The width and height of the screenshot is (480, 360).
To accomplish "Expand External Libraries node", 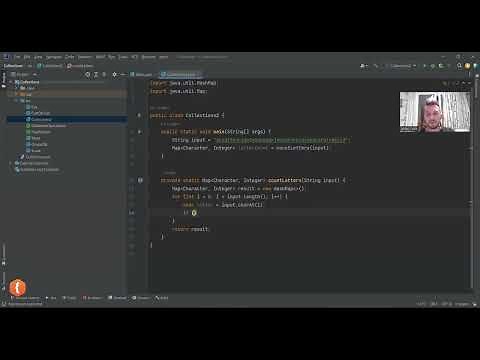I will [11, 163].
